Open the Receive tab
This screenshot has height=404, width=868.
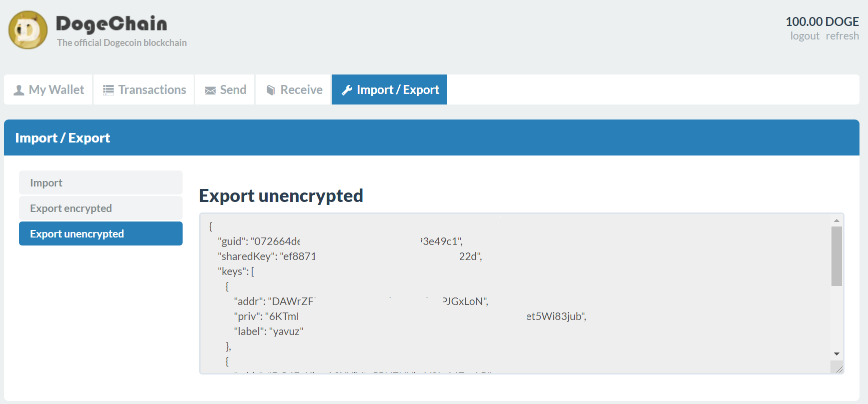point(294,89)
